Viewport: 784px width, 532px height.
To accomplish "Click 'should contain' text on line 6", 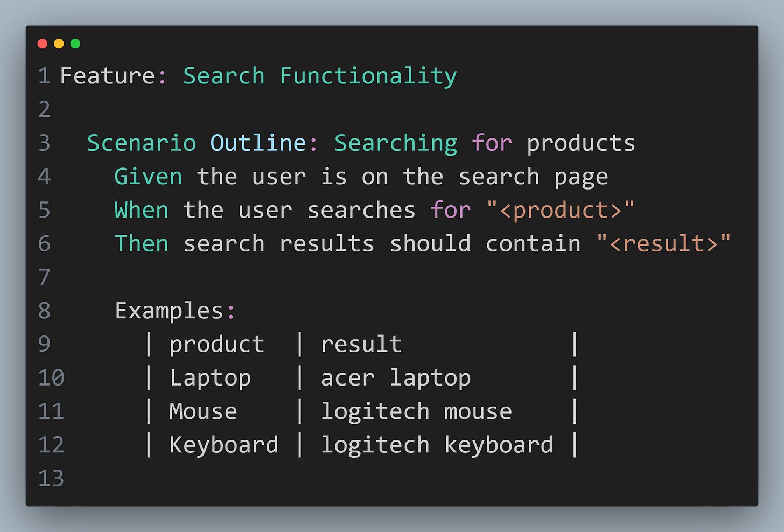I will point(485,243).
